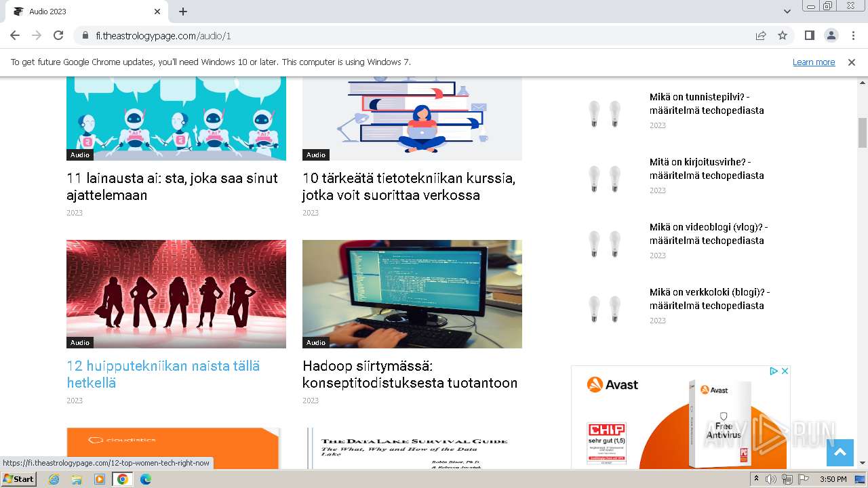Click the Avast Free Antivirus ad
The height and width of the screenshot is (488, 868).
681,418
